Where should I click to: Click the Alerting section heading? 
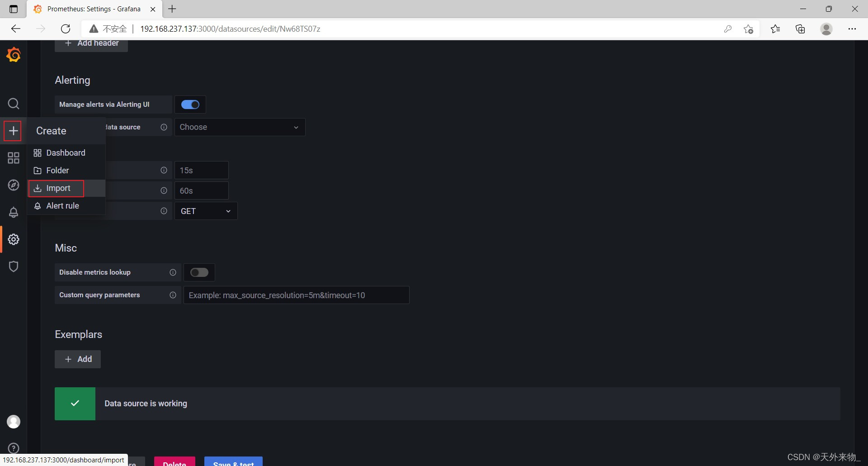(x=72, y=80)
